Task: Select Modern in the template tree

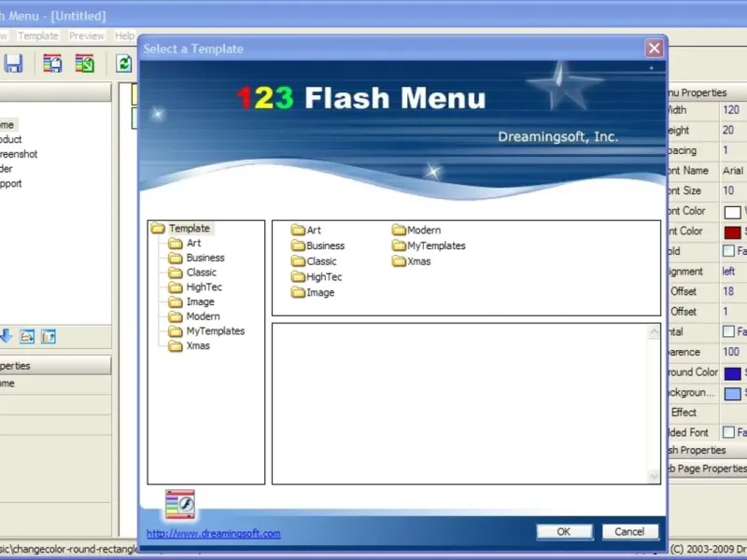Action: click(x=203, y=316)
